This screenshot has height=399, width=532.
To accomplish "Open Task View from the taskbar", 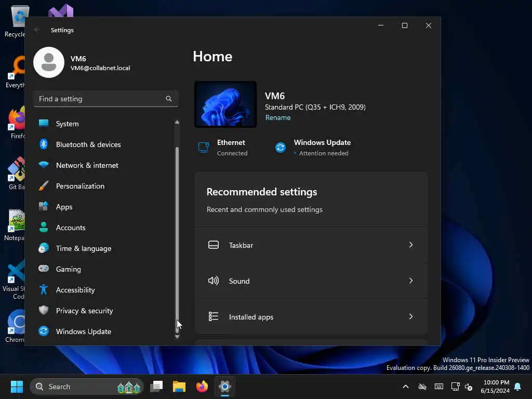I will coord(157,387).
